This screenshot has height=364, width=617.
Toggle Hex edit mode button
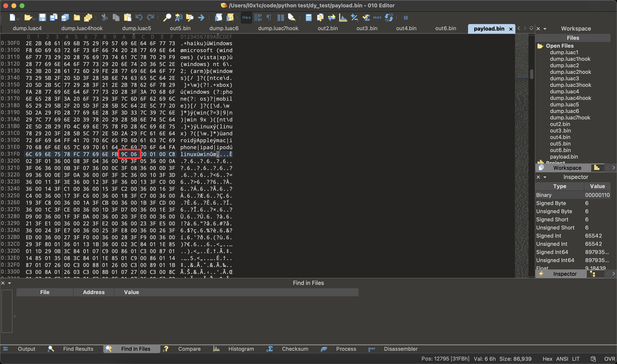[246, 17]
